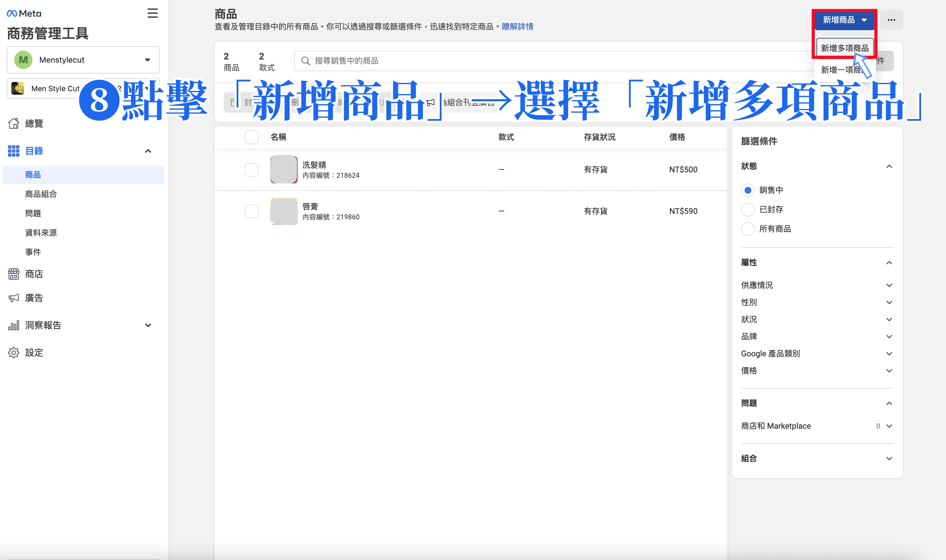Expand the 洞察報告 section chevron
Screen dimensions: 946x560
click(148, 325)
